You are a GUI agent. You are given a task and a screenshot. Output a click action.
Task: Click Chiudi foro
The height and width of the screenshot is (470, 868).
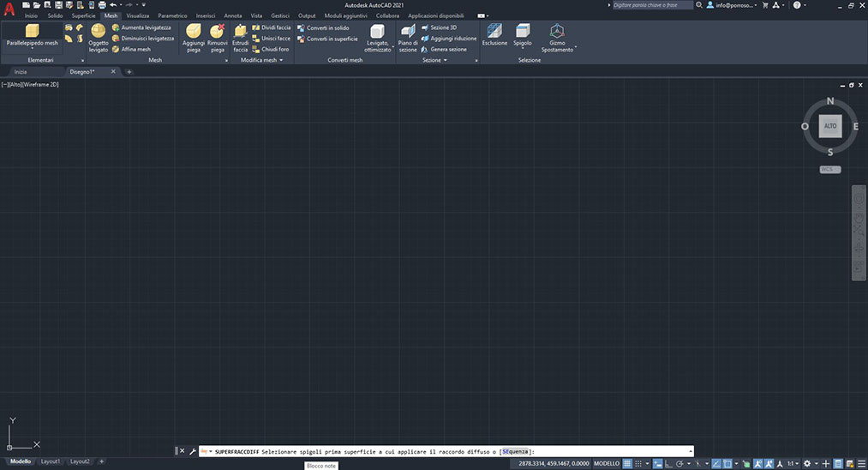point(271,50)
